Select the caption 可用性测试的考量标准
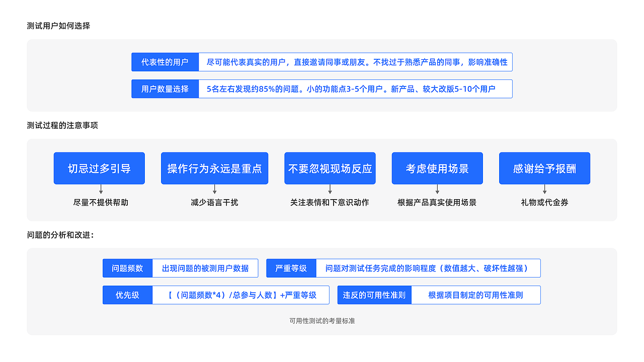644x362 pixels. [x=322, y=320]
